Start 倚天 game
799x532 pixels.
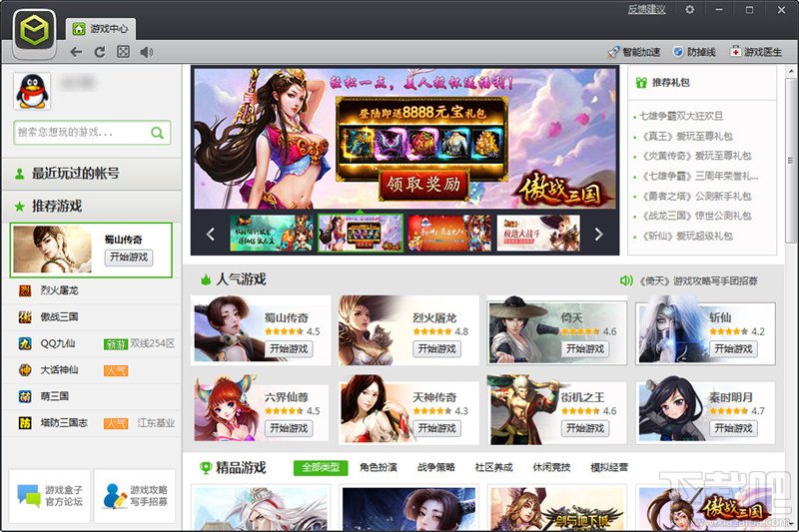(x=585, y=348)
